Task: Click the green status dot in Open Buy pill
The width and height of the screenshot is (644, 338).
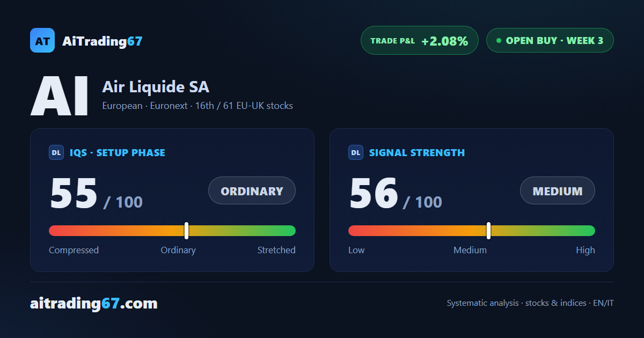Action: coord(499,40)
